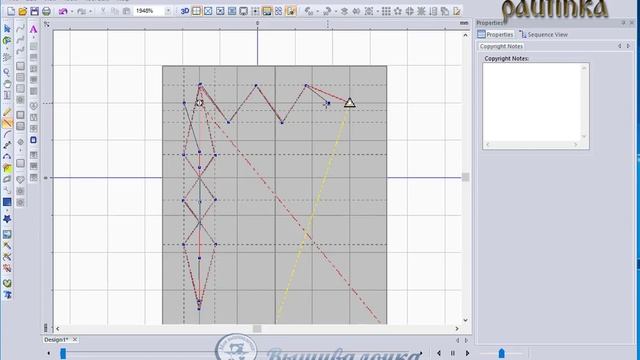
Task: Select the dark blue square stitch-type icon
Action: [x=33, y=140]
